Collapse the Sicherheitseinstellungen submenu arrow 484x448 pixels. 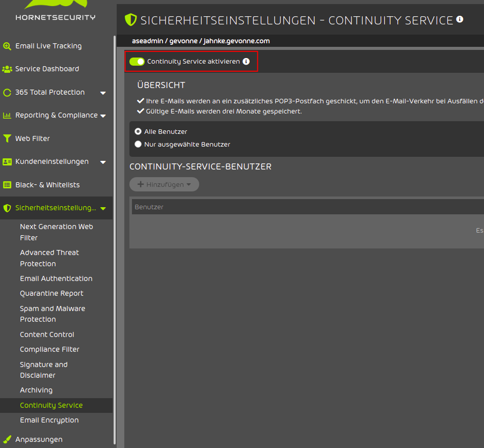(x=103, y=209)
